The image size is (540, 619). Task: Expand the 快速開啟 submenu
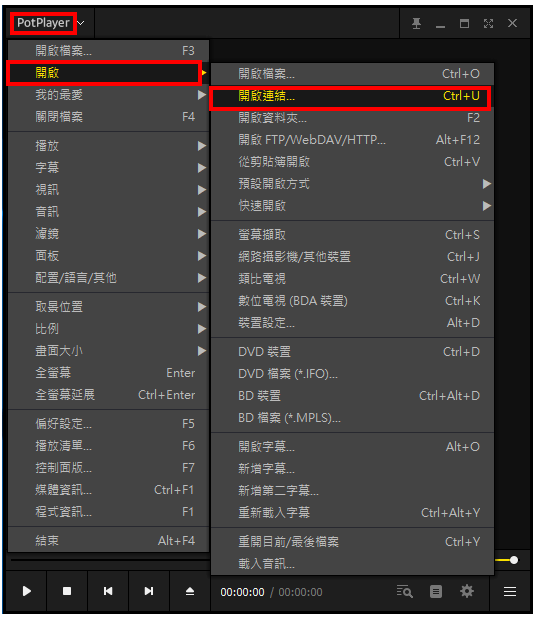(352, 206)
